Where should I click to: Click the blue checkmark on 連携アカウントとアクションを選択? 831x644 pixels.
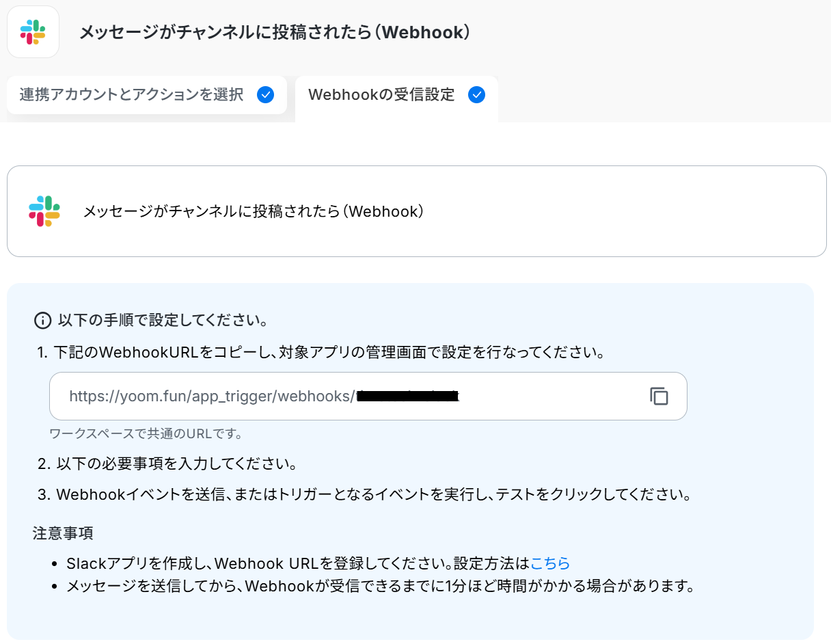tap(265, 95)
